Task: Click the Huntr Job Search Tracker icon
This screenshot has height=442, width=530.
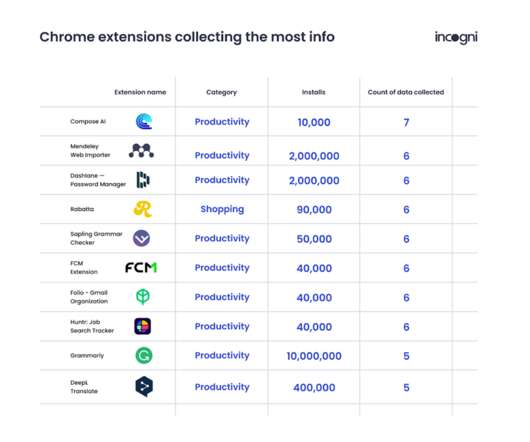Action: coord(143,326)
